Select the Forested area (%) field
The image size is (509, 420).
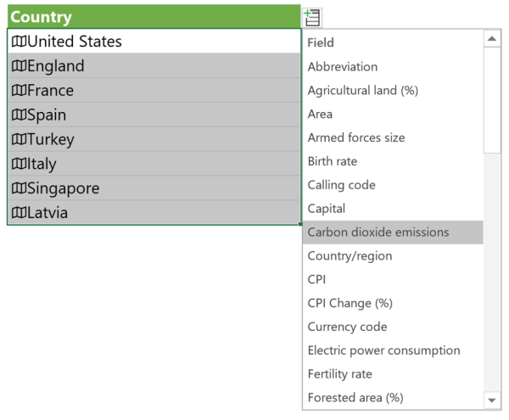click(355, 397)
